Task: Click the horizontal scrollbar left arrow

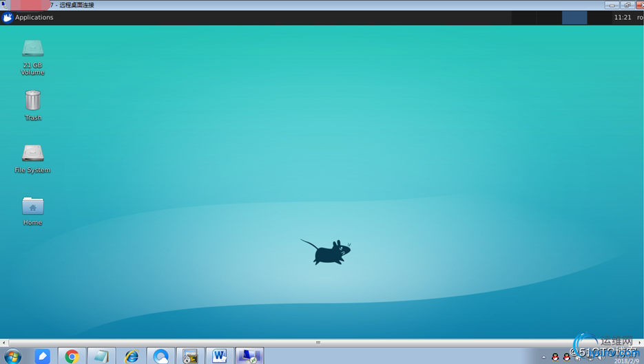Action: (x=3, y=343)
